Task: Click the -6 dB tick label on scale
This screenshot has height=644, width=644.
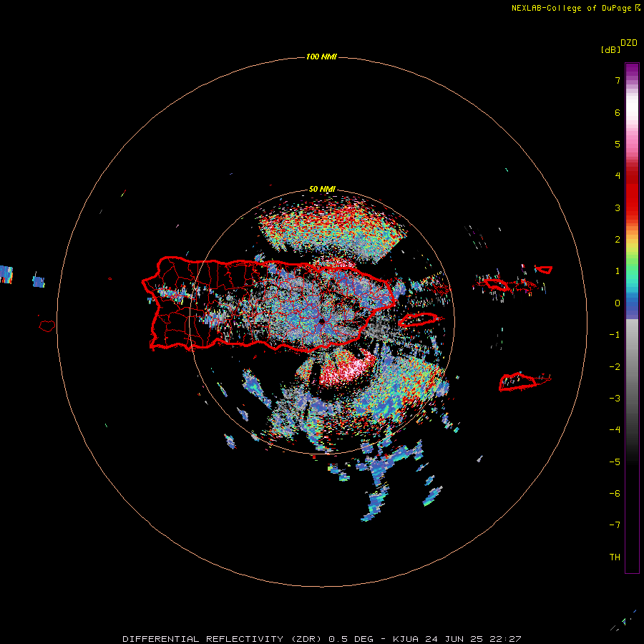Action: coord(615,494)
